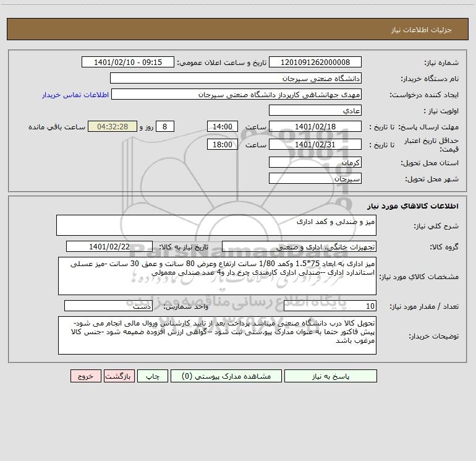Click the label نام دستگاه خریدار

[x=430, y=79]
